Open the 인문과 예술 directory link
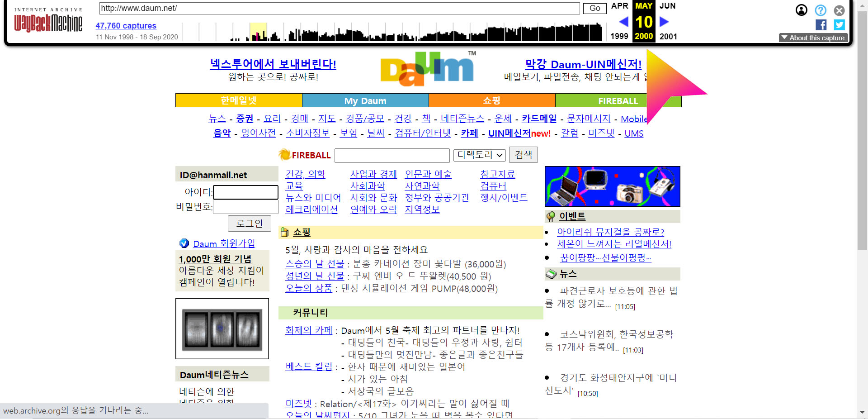 (428, 174)
